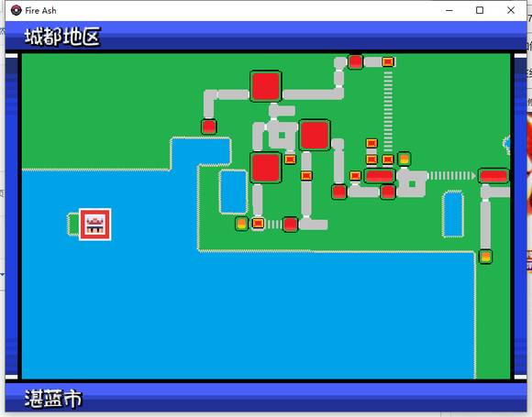532x417 pixels.
Task: Click orange marker adjacent to southwest green-orange marker
Action: click(x=258, y=224)
